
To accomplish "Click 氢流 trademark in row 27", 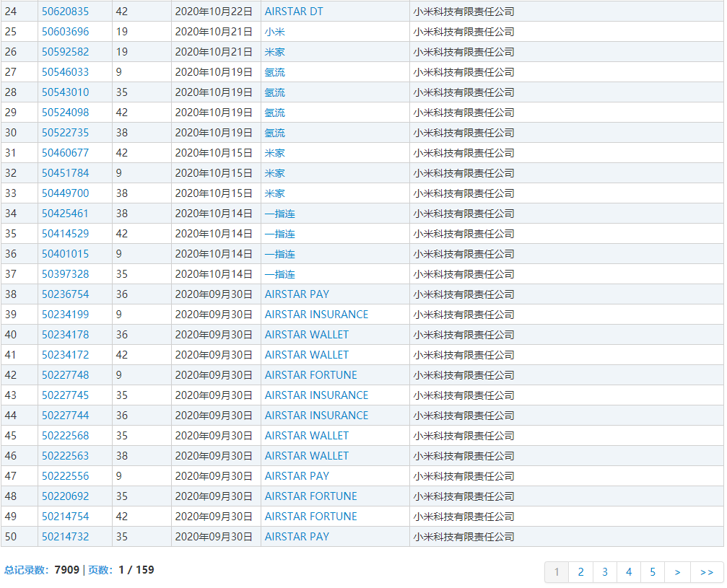I will (x=275, y=72).
